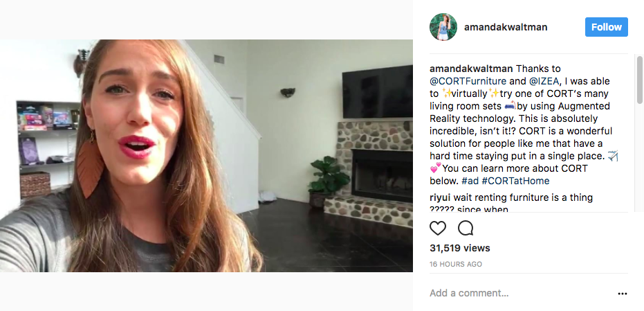Screen dimensions: 644x311
Task: Click the caption scrollbar thumb
Action: click(x=639, y=80)
